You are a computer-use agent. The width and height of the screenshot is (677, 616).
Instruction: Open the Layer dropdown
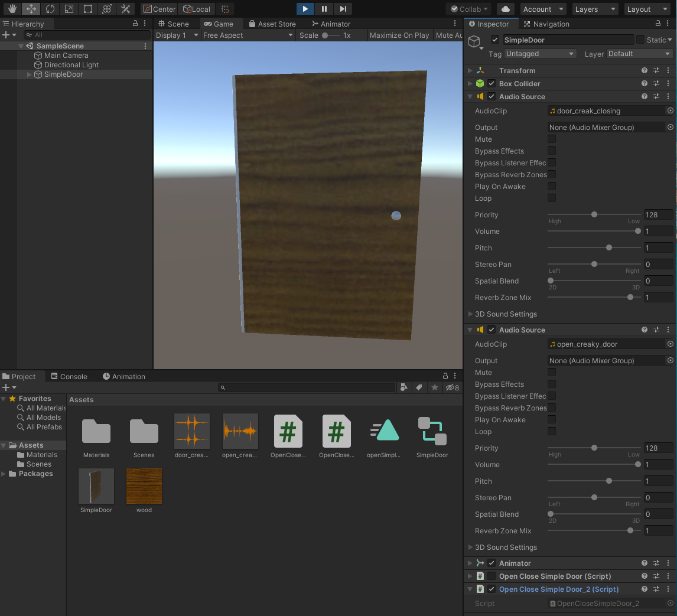click(639, 54)
